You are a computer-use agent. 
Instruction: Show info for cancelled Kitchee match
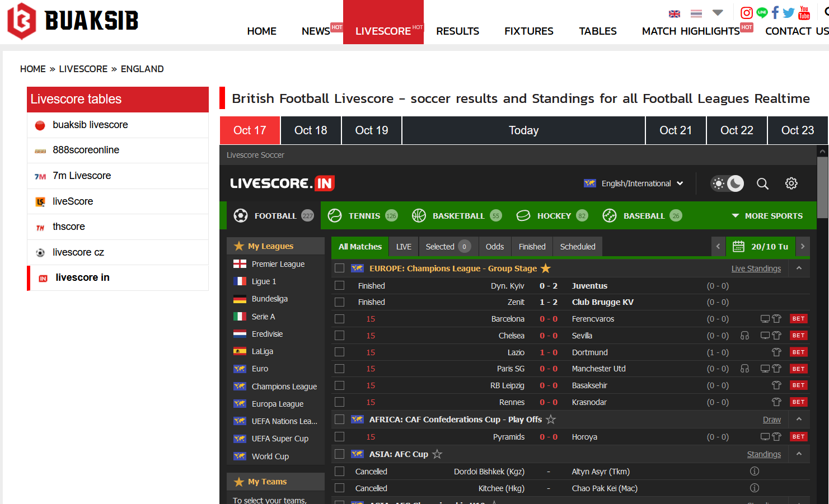click(755, 488)
